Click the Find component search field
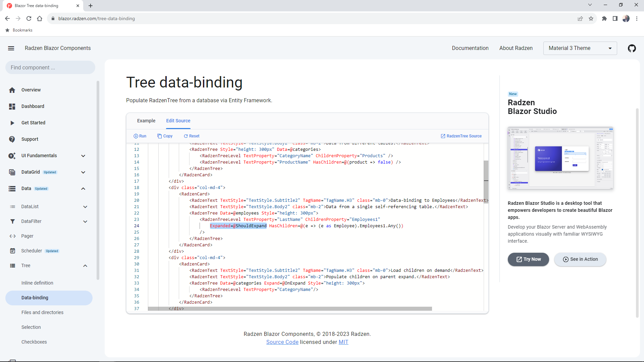Viewport: 644px width, 362px height. tap(50, 67)
